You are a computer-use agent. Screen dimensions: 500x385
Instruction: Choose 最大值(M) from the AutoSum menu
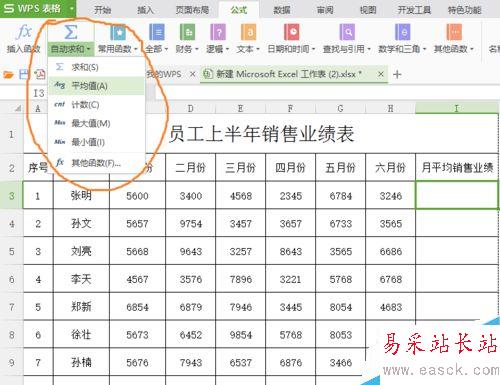point(97,123)
